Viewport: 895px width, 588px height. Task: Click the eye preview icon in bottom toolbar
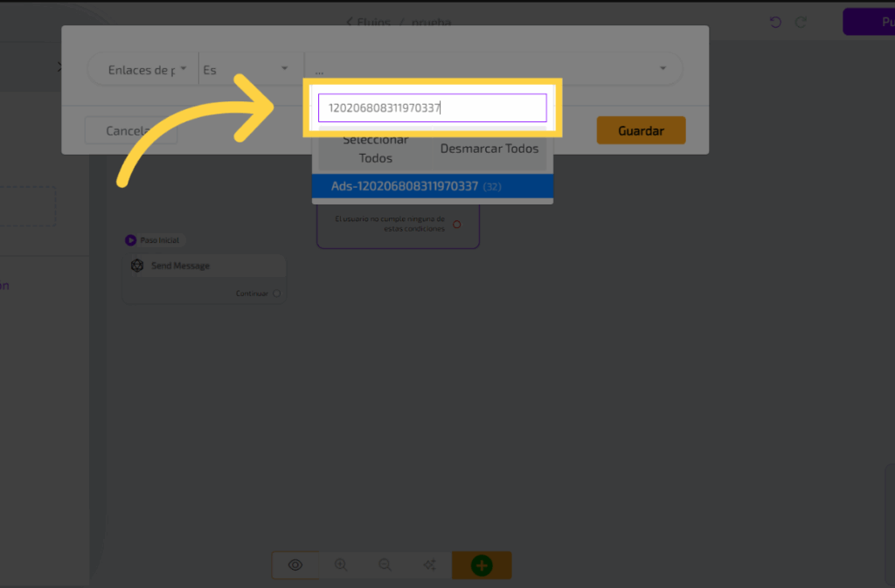295,565
